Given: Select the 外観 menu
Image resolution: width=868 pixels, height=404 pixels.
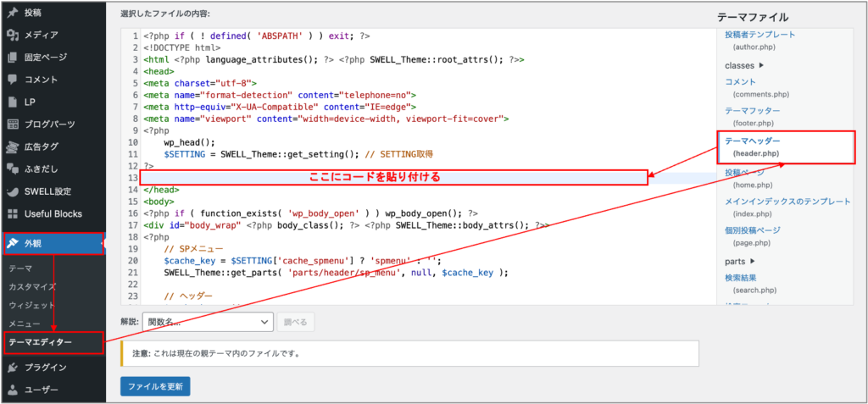Looking at the screenshot, I should (x=53, y=244).
